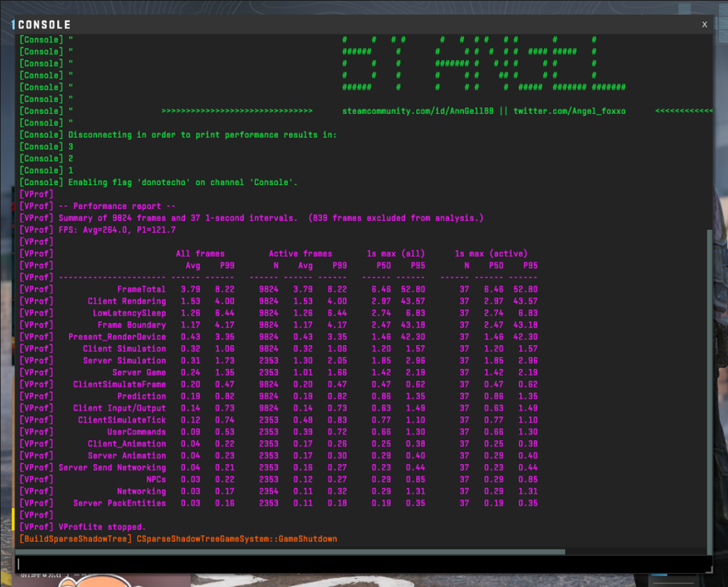This screenshot has height=587, width=728.
Task: Click the FrameTotal All frames Avg 3.79
Action: [x=190, y=289]
